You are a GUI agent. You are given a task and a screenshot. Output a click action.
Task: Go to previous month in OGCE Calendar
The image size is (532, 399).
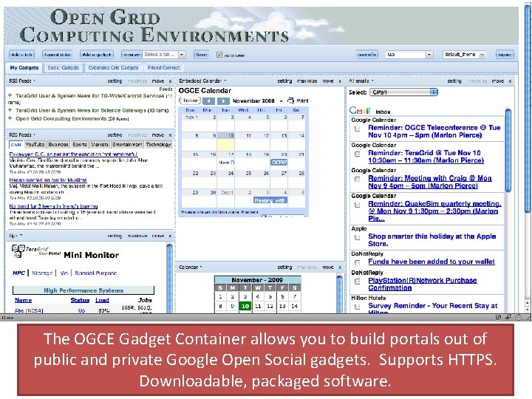(x=208, y=101)
